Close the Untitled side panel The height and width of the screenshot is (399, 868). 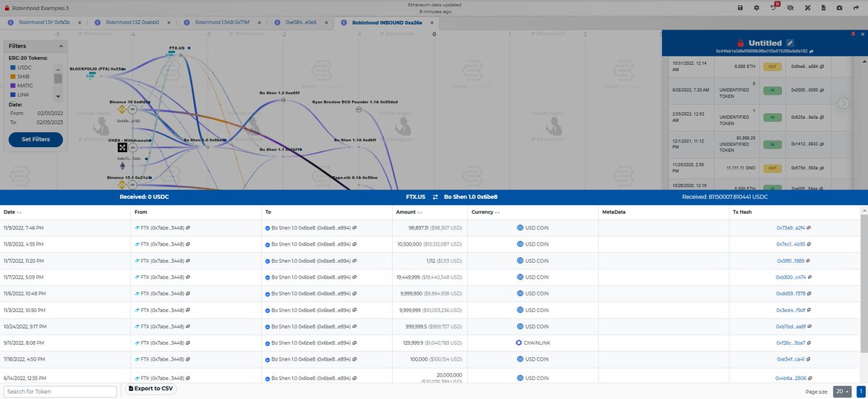pyautogui.click(x=862, y=34)
